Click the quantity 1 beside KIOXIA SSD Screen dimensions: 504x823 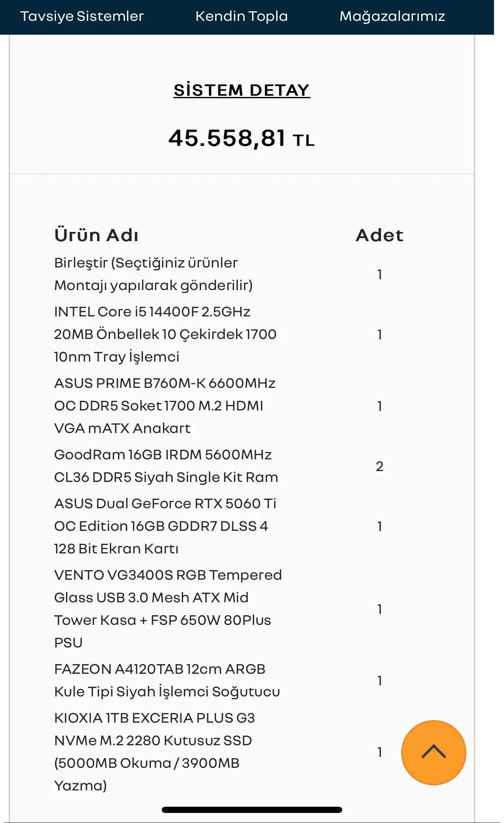[379, 752]
